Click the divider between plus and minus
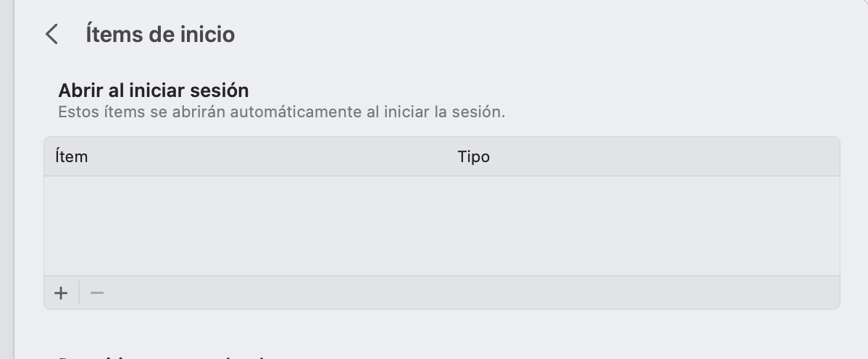The height and width of the screenshot is (359, 868). coord(79,293)
